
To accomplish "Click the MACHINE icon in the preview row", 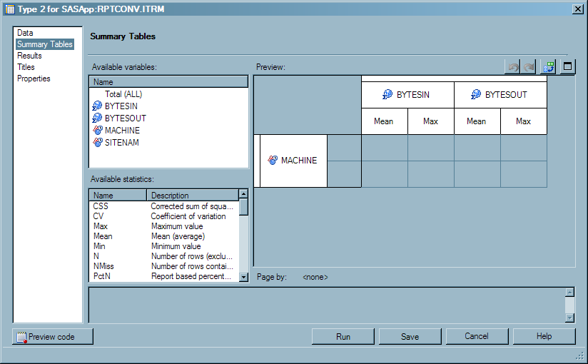I will (x=273, y=161).
